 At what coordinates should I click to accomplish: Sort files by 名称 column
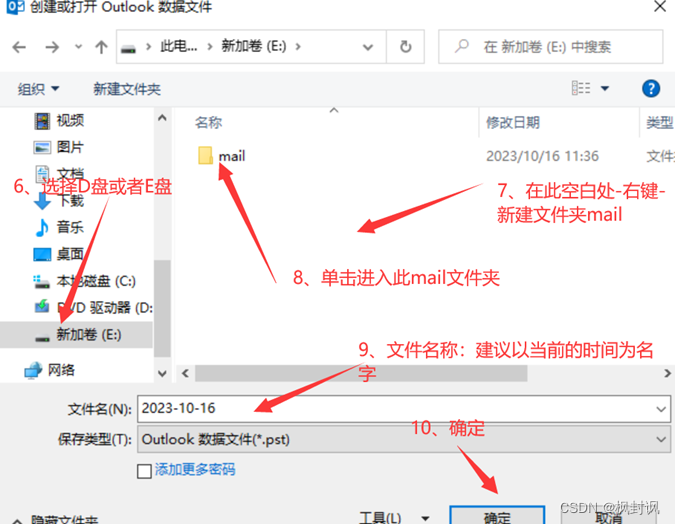point(209,123)
